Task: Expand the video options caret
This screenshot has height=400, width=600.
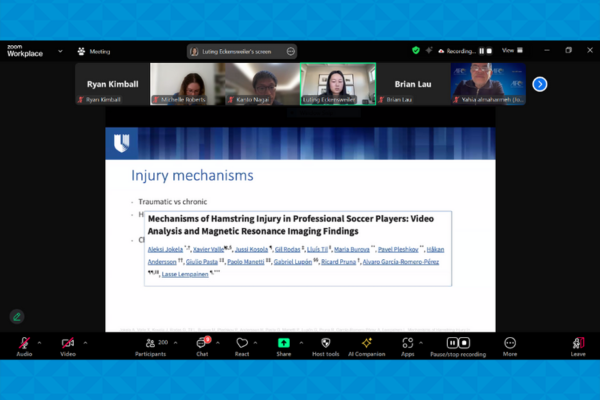Action: (x=85, y=341)
